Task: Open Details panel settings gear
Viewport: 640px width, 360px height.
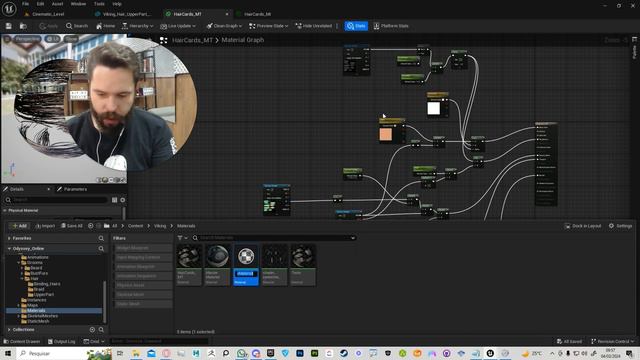Action: (122, 200)
